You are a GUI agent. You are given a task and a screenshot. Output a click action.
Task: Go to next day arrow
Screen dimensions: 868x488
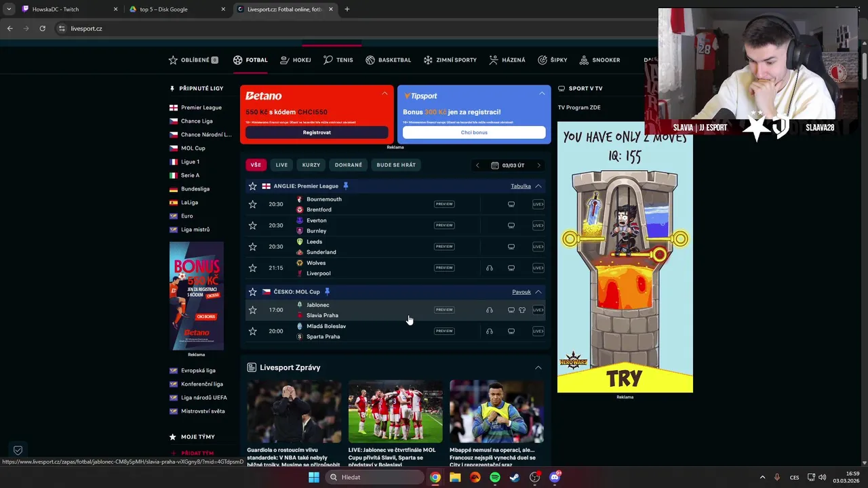coord(539,165)
